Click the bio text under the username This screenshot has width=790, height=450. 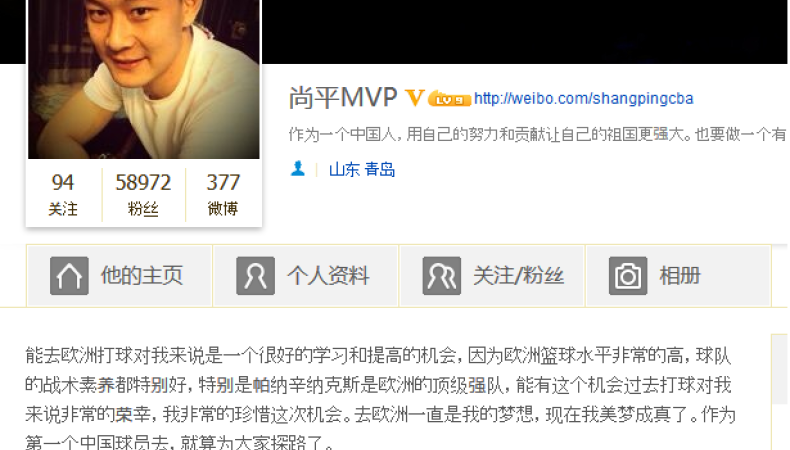[x=537, y=134]
